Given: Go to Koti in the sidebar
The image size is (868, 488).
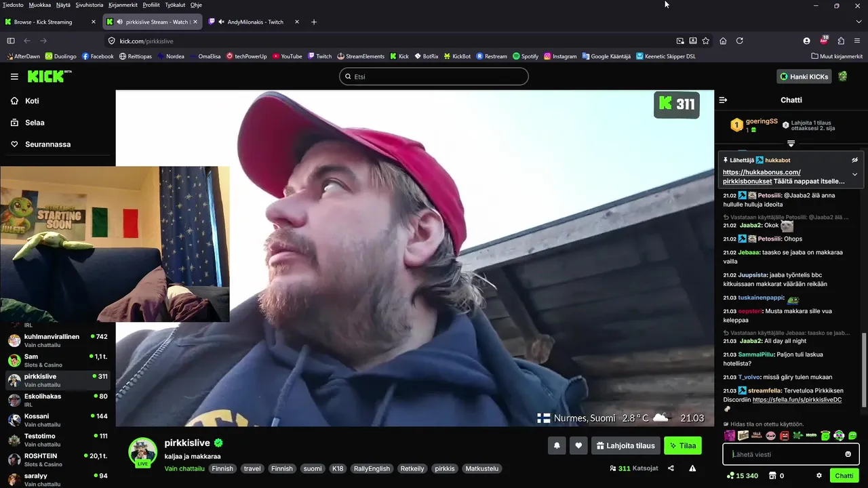Looking at the screenshot, I should [x=32, y=101].
